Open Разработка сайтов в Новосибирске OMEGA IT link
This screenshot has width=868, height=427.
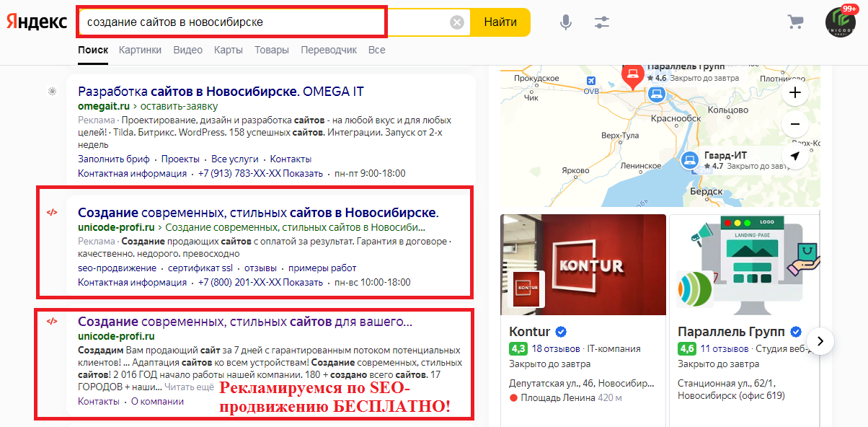(x=221, y=92)
